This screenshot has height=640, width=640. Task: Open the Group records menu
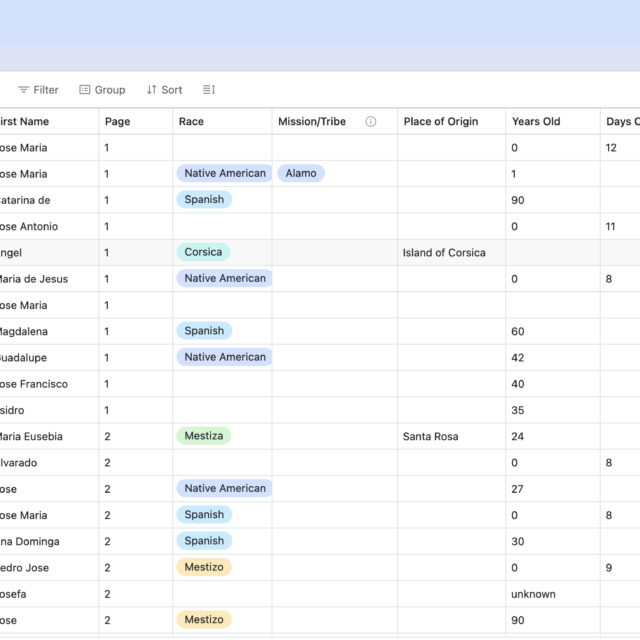(102, 90)
